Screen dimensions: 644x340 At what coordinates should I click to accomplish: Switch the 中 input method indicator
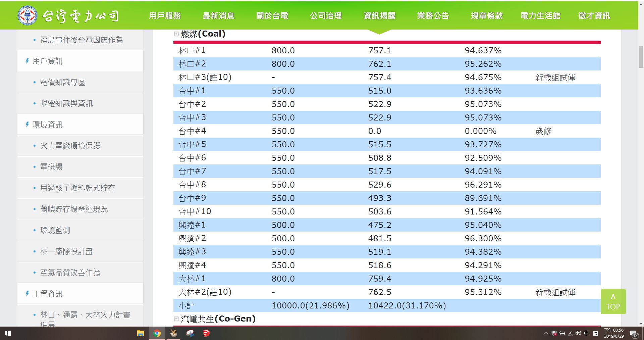coord(586,333)
